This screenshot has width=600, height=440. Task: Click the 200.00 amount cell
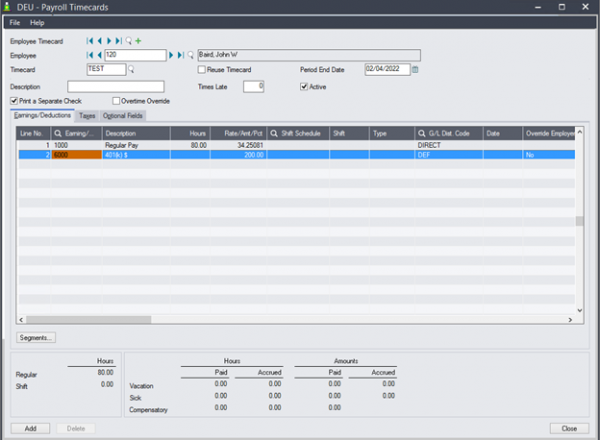238,155
